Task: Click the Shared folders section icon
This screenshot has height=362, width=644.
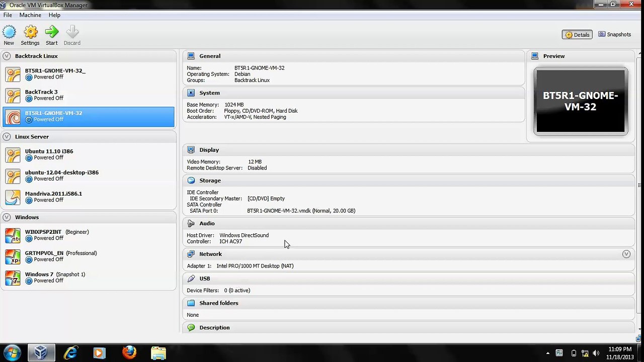Action: pos(191,303)
